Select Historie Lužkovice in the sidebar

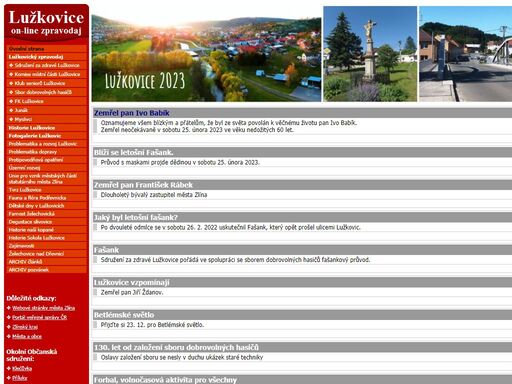(x=32, y=128)
